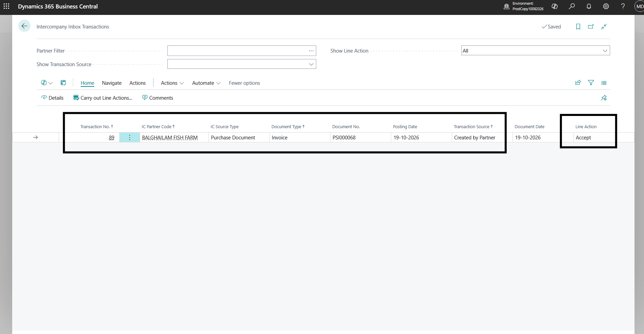This screenshot has height=334, width=644.
Task: Click the environment globe icon
Action: (x=506, y=6)
